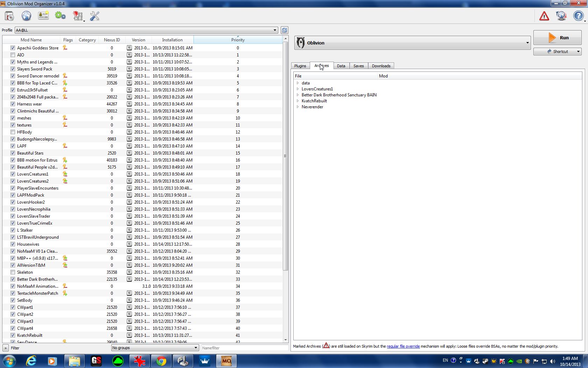588x368 pixels.
Task: Click the mod list scroll down arrow
Action: tap(285, 340)
